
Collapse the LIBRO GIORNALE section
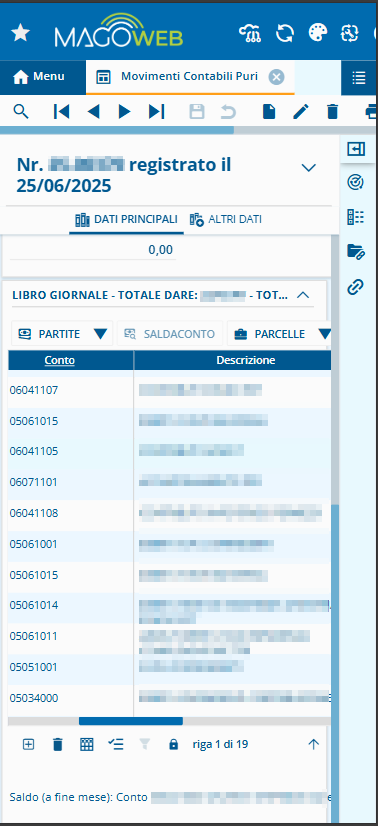click(303, 296)
